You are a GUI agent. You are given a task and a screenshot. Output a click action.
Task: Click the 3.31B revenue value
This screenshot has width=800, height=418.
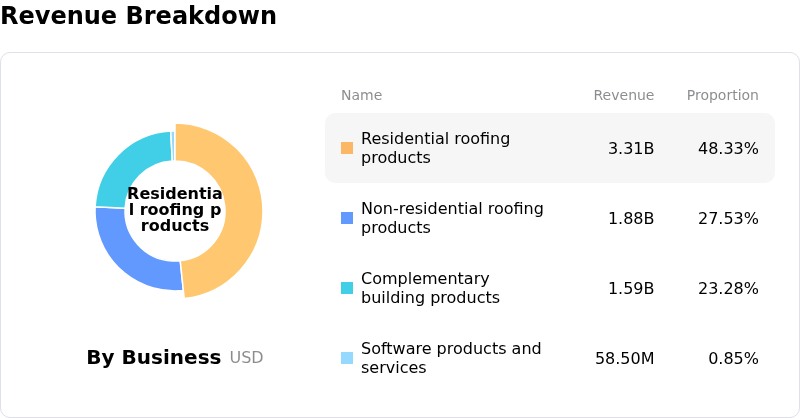click(x=631, y=149)
